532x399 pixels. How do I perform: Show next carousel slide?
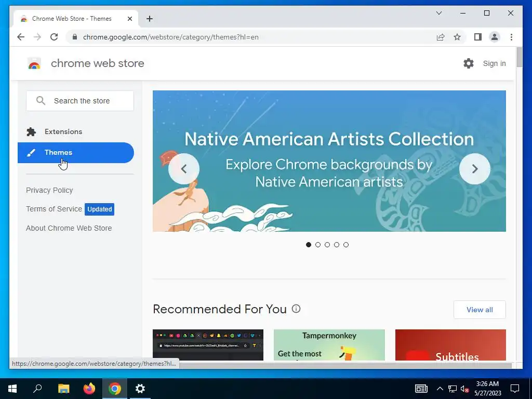coord(475,169)
